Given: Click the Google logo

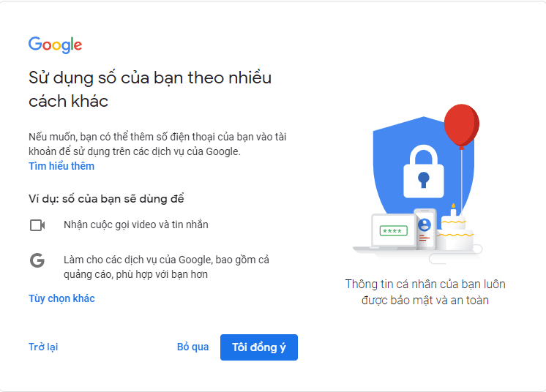Looking at the screenshot, I should click(55, 45).
